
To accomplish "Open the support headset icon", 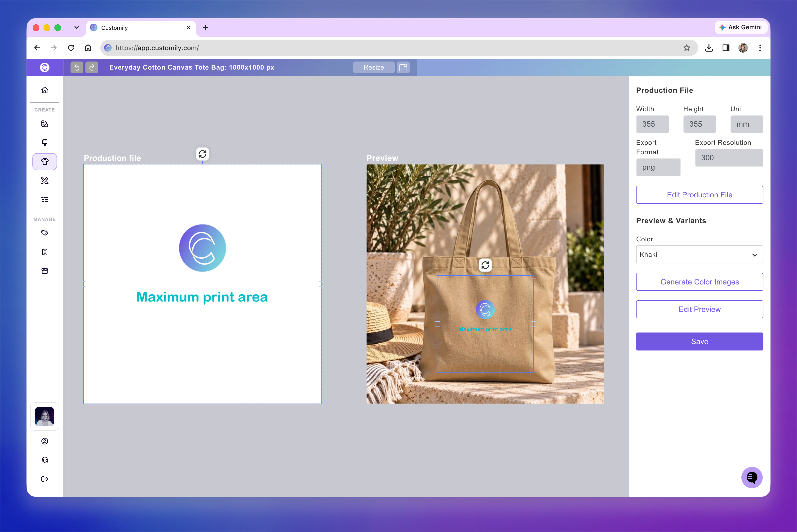I will pyautogui.click(x=45, y=460).
